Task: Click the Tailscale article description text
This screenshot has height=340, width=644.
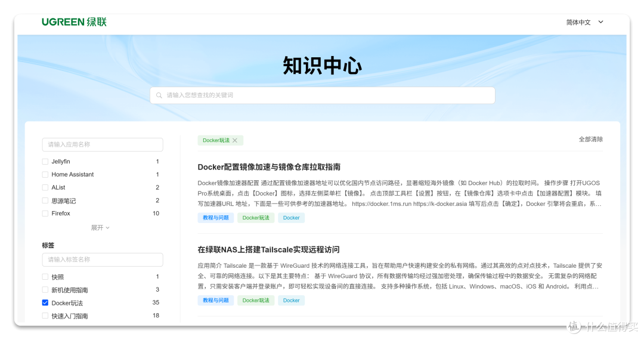Action: (x=400, y=276)
